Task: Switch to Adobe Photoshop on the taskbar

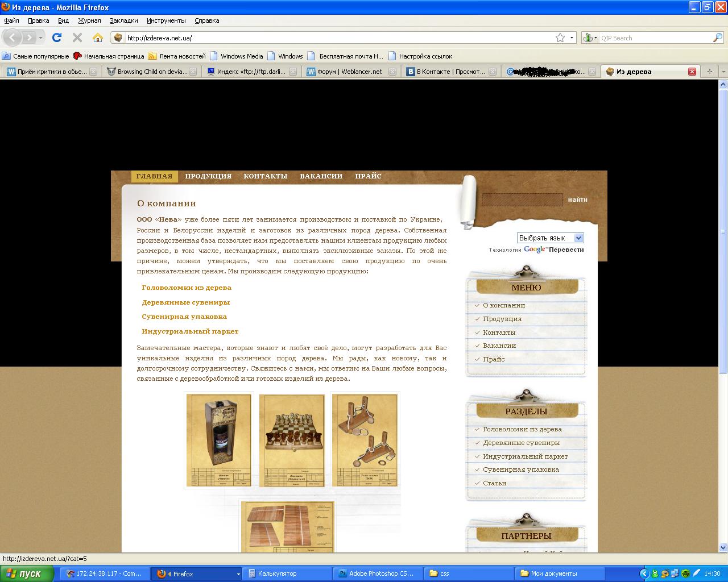Action: click(378, 574)
